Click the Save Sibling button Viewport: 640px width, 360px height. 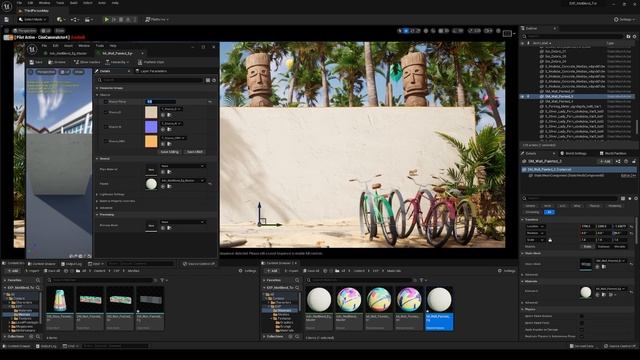click(x=169, y=152)
